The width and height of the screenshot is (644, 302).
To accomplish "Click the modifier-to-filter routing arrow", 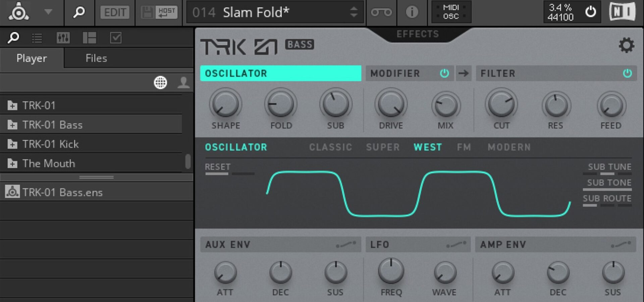I will pyautogui.click(x=464, y=73).
